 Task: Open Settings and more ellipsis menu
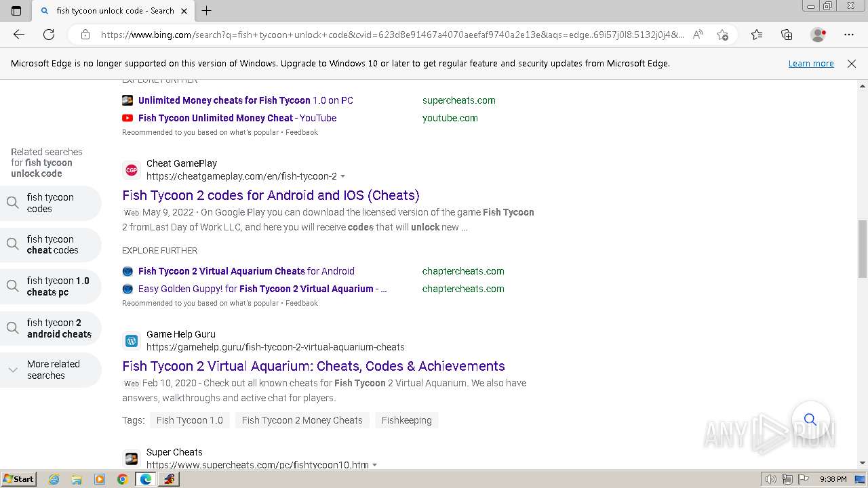849,35
